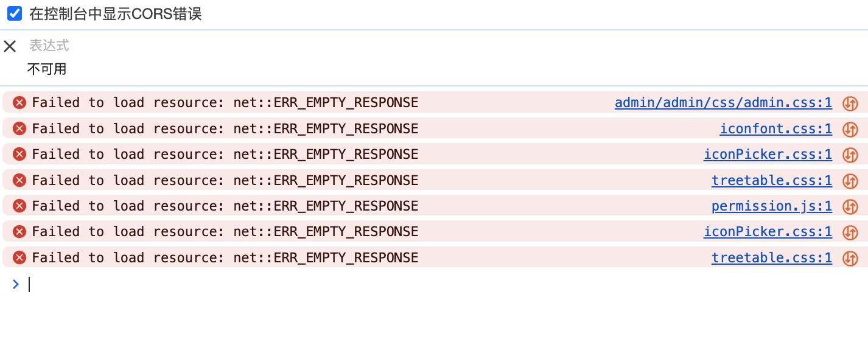
Task: Open the iconfont.css:1 source link
Action: pyautogui.click(x=775, y=128)
